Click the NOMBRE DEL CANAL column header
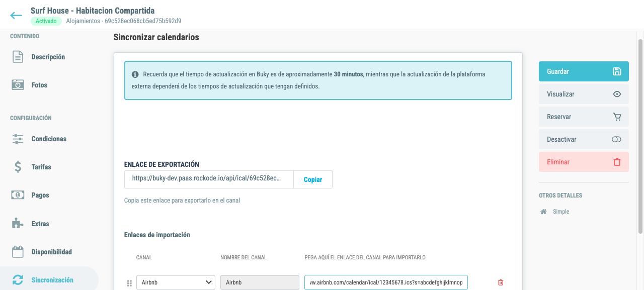The height and width of the screenshot is (290, 644). tap(244, 257)
